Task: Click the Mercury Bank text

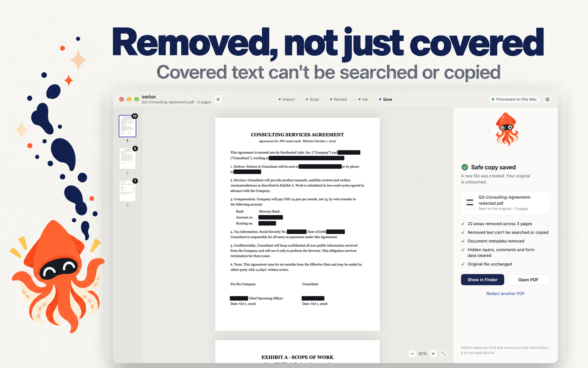Action: [269, 211]
